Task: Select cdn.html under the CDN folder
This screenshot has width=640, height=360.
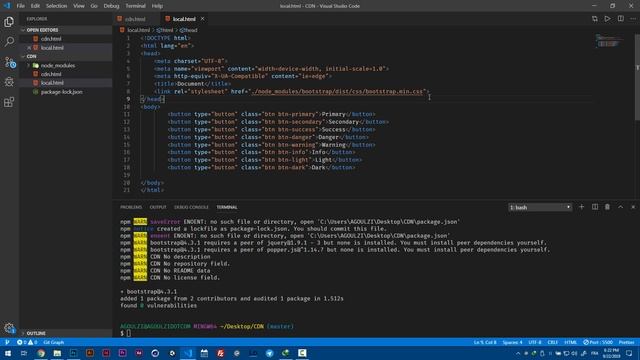Action: click(x=51, y=74)
